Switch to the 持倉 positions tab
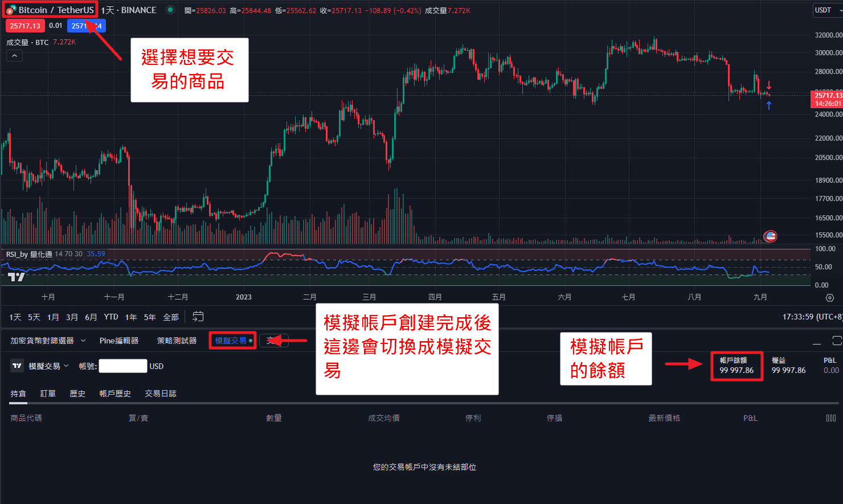The image size is (843, 504). pos(18,394)
